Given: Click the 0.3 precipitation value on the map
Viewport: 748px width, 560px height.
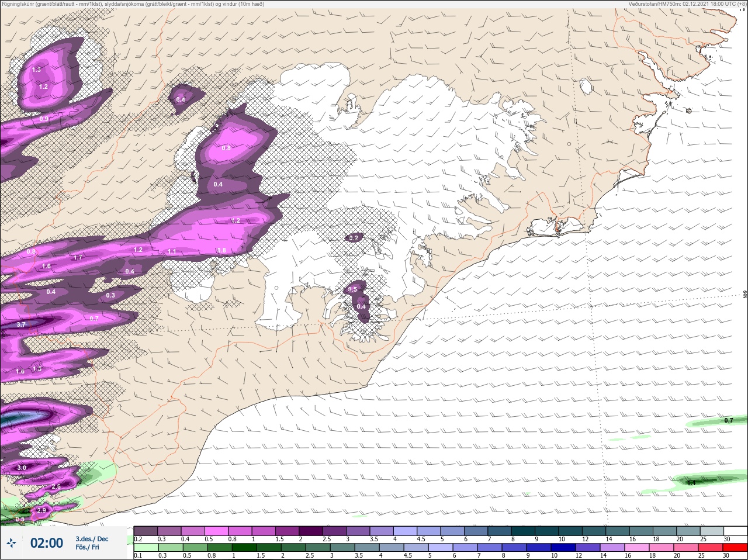Looking at the screenshot, I should [110, 295].
